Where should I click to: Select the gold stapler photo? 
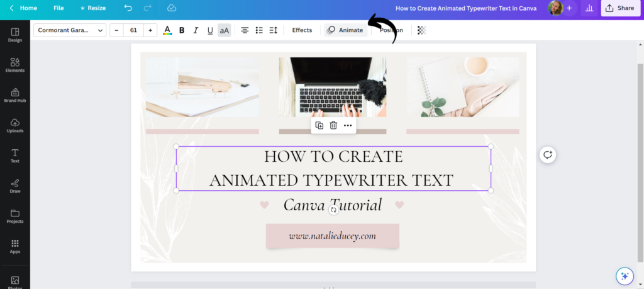pos(202,87)
